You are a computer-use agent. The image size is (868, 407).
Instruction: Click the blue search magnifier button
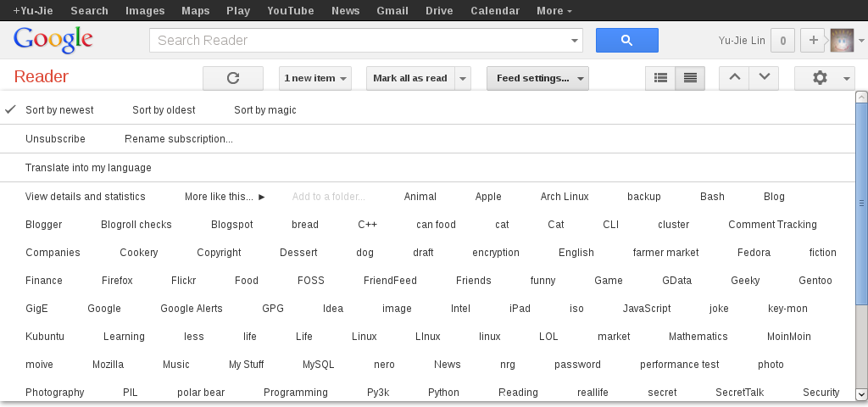626,41
